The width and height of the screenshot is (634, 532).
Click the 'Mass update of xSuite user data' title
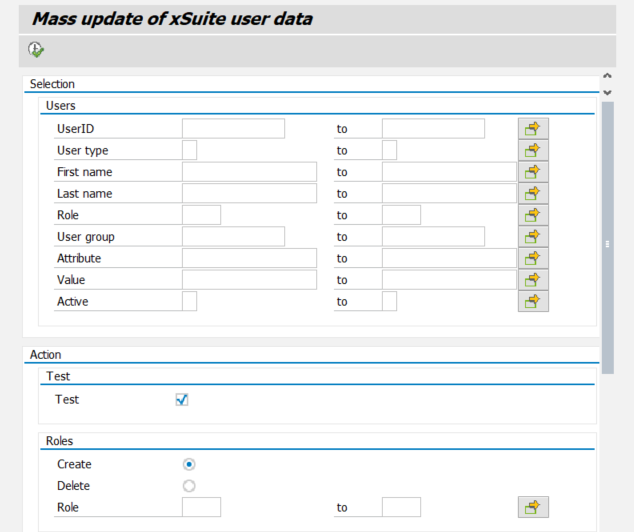(172, 19)
